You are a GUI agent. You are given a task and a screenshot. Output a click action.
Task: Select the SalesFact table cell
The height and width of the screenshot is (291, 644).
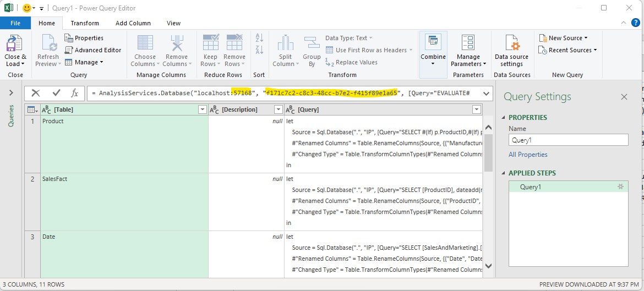click(x=124, y=202)
